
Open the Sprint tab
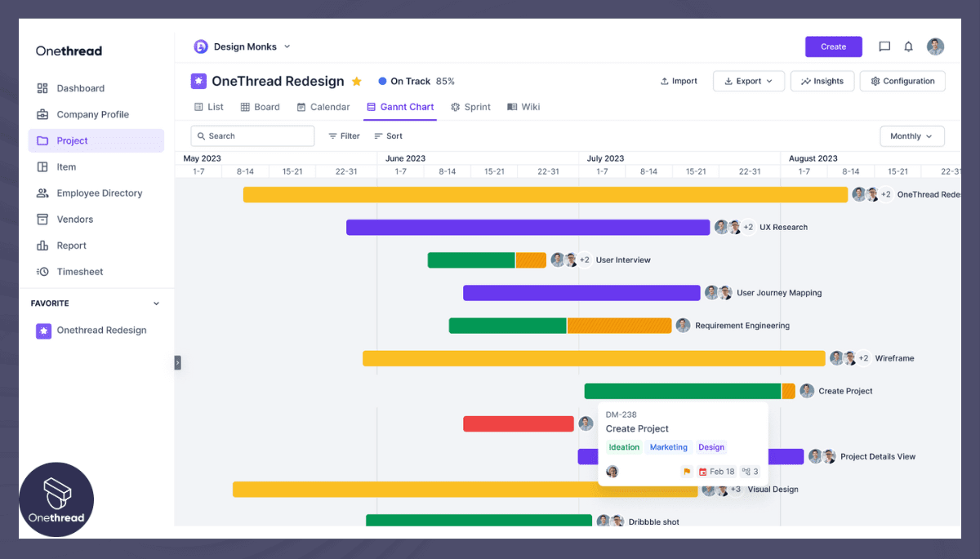click(470, 107)
